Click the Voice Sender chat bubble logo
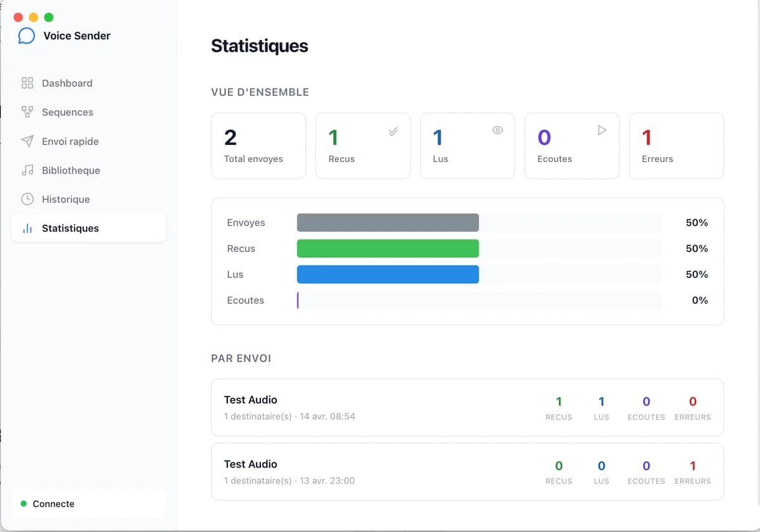The image size is (760, 532). [x=27, y=36]
